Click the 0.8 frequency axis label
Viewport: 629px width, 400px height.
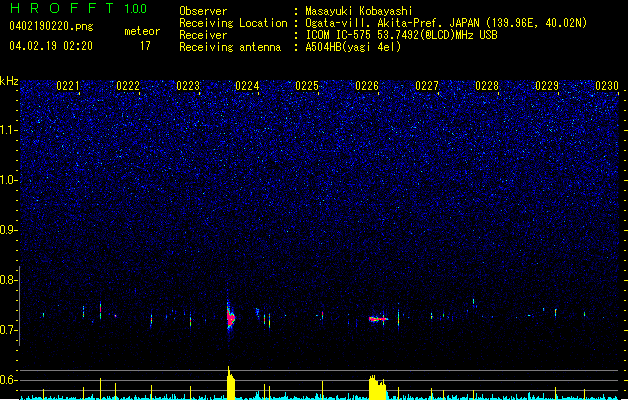click(8, 280)
